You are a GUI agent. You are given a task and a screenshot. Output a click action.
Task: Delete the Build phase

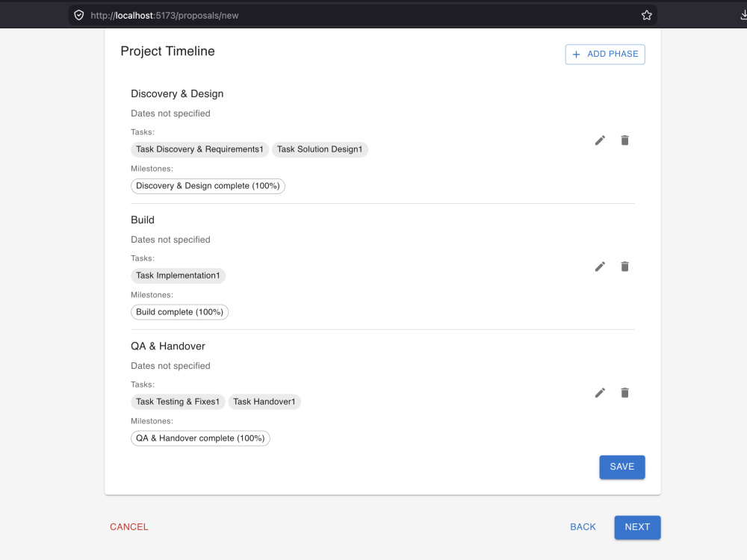[624, 267]
